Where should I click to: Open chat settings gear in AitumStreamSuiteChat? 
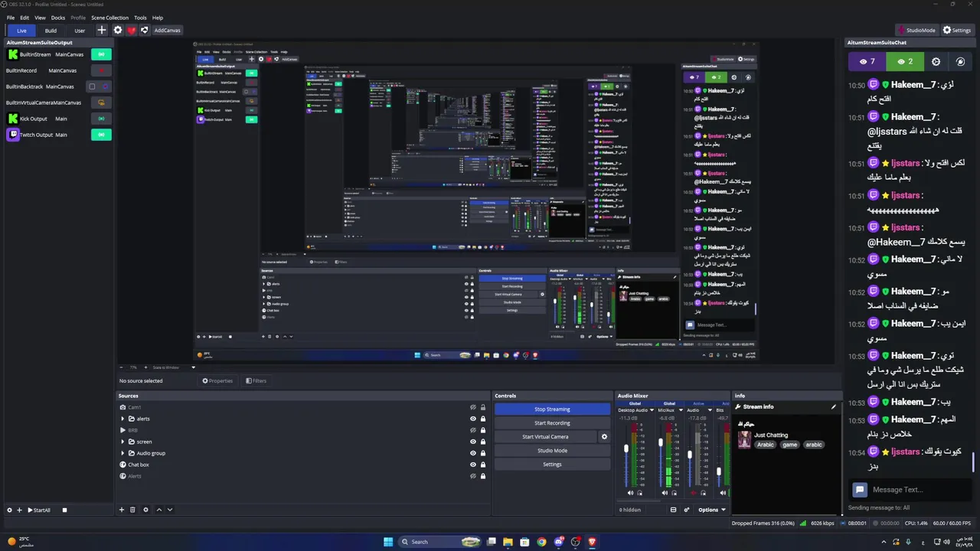[x=936, y=61]
